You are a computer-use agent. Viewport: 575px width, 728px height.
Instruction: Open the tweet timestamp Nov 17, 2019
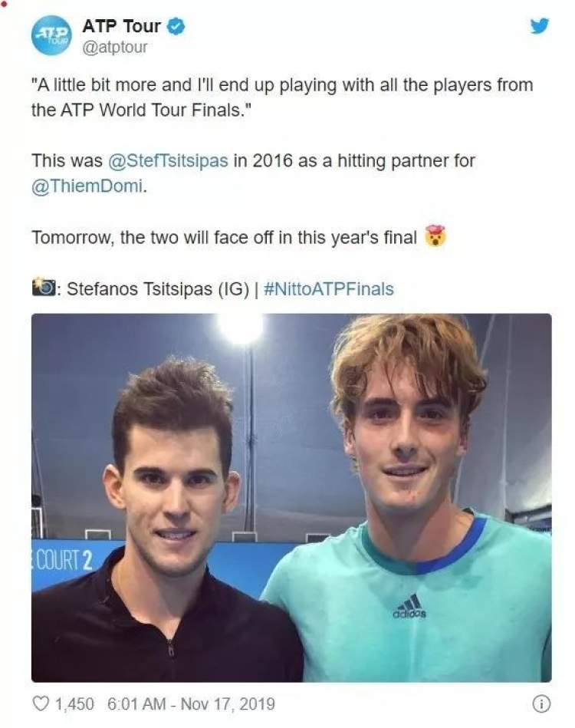point(191,704)
